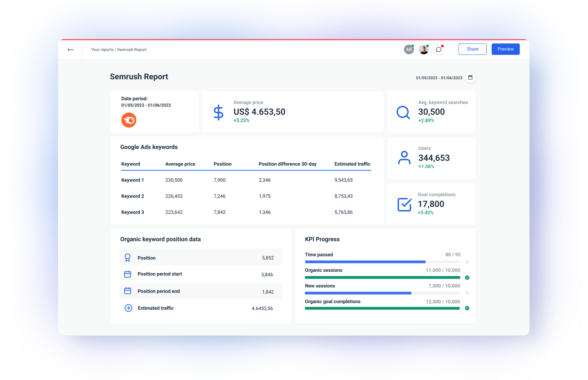The height and width of the screenshot is (380, 588).
Task: Open the collaborator profile photo menu
Action: (x=423, y=49)
